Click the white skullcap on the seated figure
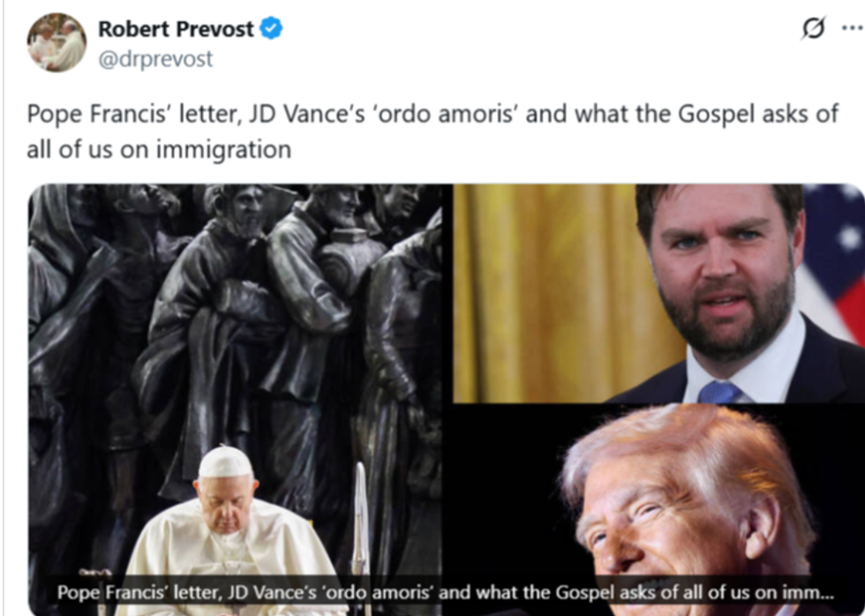The height and width of the screenshot is (616, 865). pyautogui.click(x=225, y=462)
